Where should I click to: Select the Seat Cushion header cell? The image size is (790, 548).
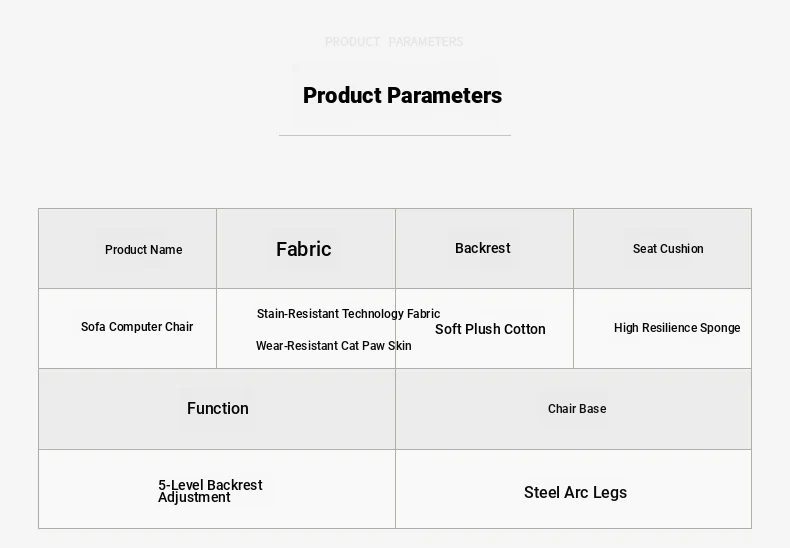click(x=662, y=249)
